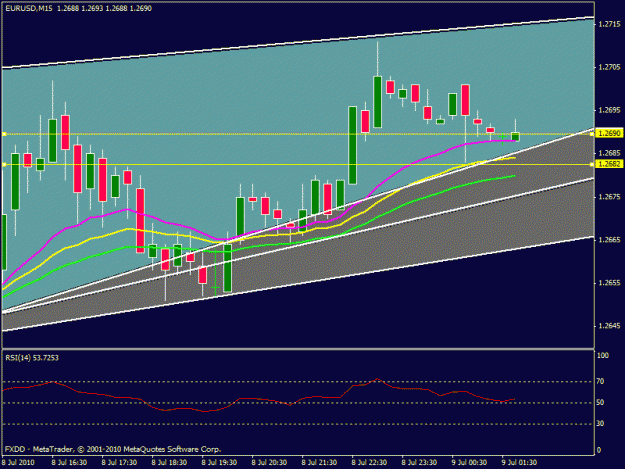
Task: Click the RSI(14) 53.7253 indicator label
Action: pos(32,358)
